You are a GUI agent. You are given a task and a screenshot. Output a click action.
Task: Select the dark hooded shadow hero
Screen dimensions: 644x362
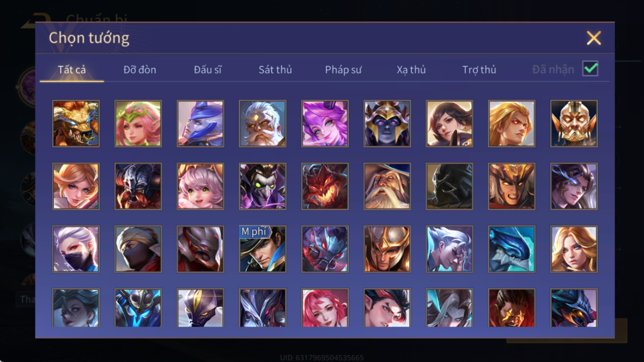pyautogui.click(x=449, y=187)
